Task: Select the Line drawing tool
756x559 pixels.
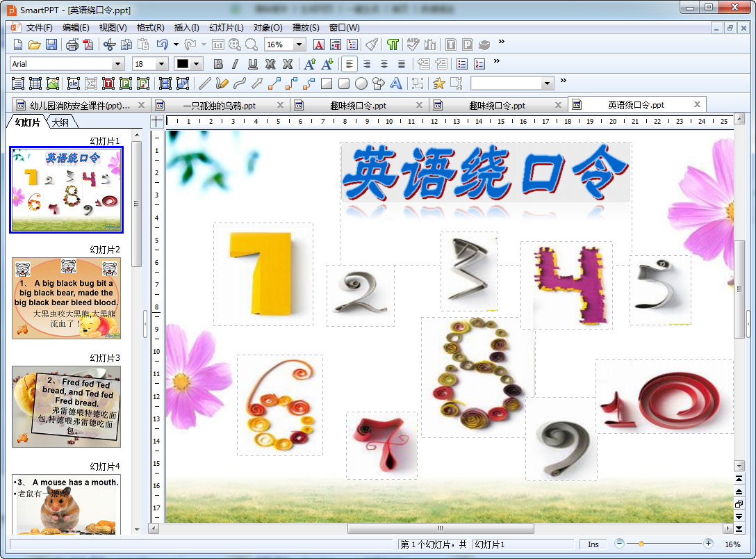Action: [x=205, y=83]
